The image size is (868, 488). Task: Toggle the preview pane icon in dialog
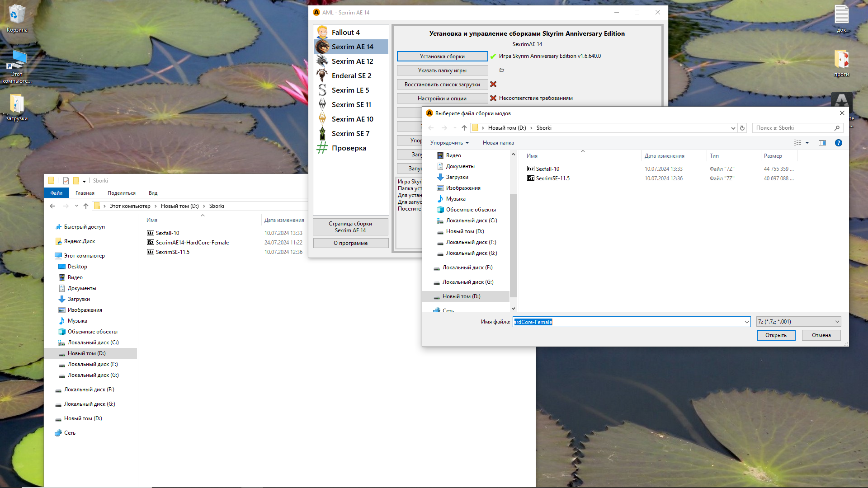(x=822, y=143)
